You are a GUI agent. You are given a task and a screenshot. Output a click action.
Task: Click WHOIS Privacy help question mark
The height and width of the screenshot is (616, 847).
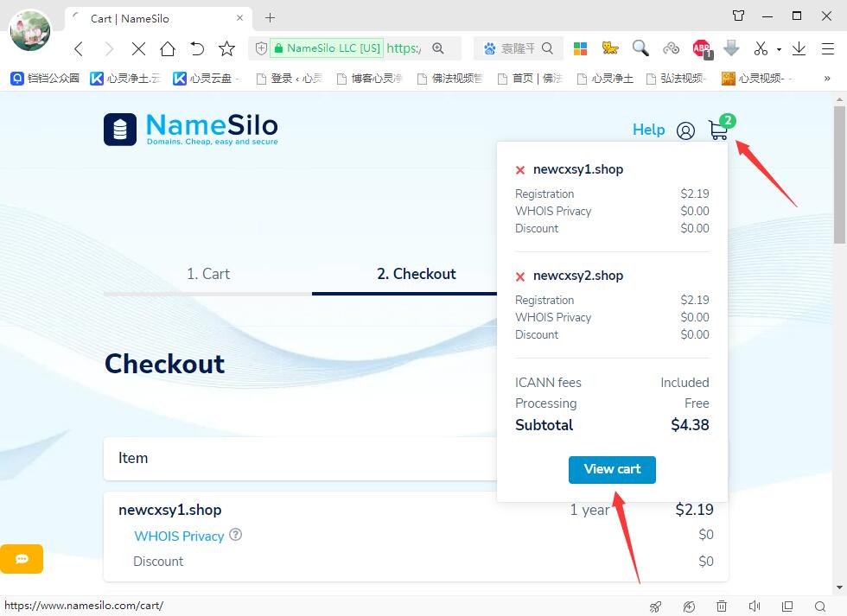(x=235, y=535)
